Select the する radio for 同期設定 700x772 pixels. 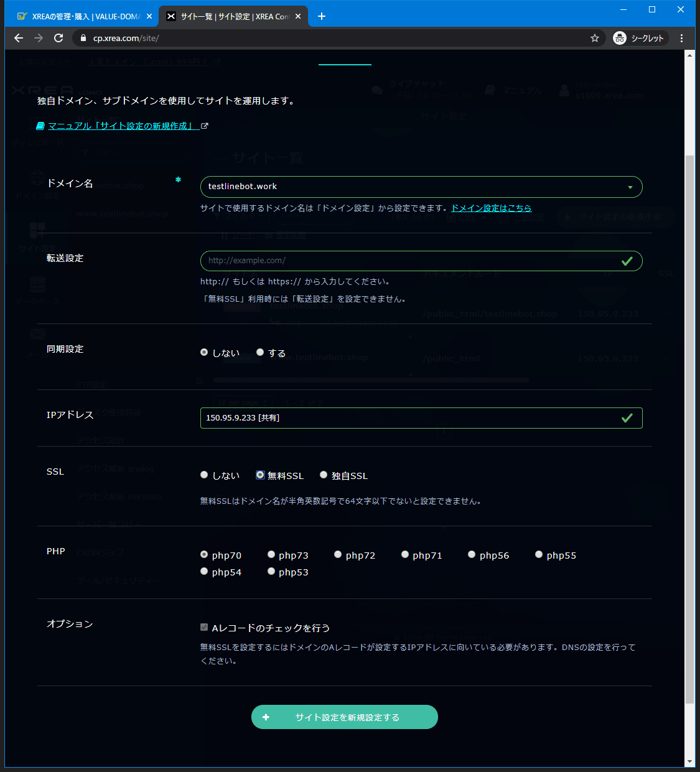point(259,351)
